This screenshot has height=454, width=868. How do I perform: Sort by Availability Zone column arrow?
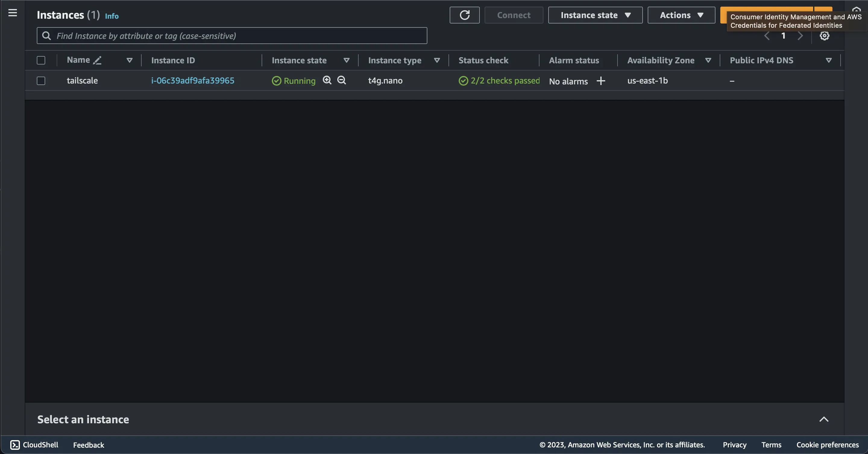coord(708,60)
